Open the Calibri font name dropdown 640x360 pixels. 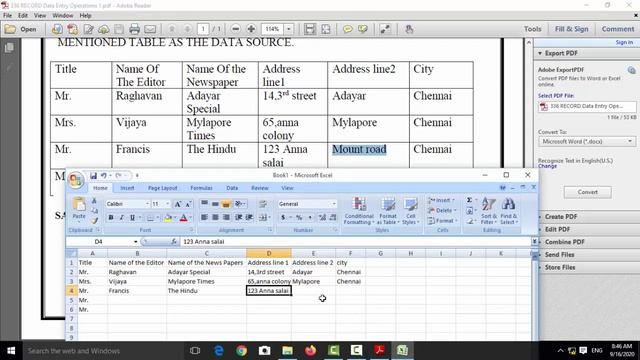click(x=147, y=204)
